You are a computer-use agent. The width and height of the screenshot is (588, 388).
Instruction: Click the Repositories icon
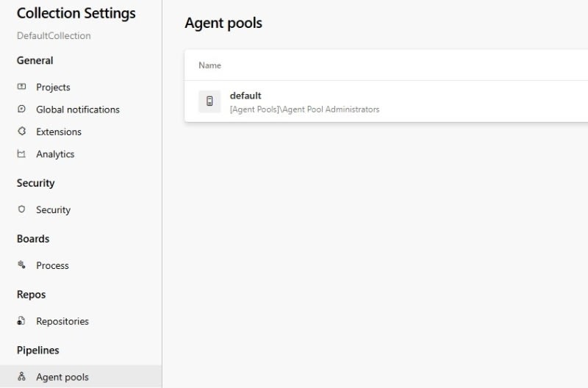point(21,321)
